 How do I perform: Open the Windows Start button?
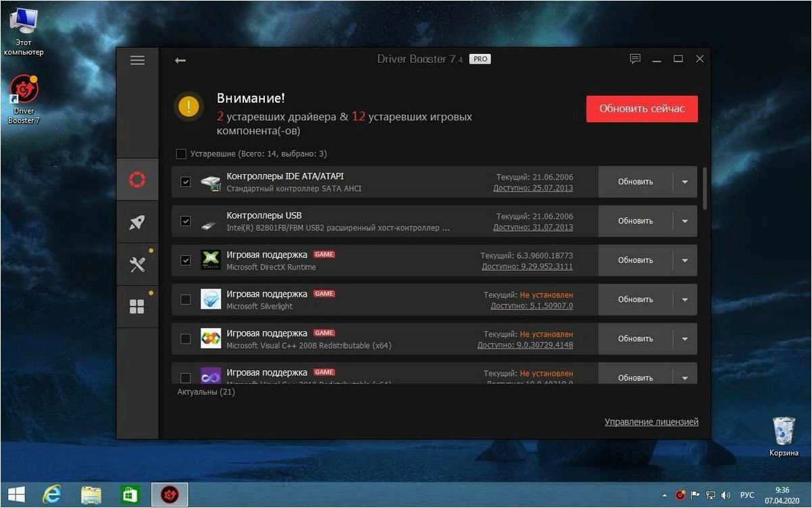(x=17, y=494)
